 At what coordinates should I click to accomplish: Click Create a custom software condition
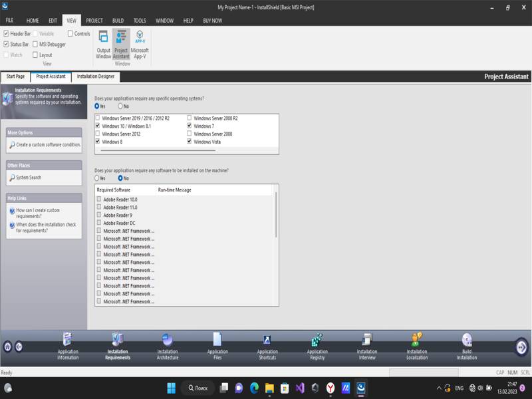pyautogui.click(x=48, y=144)
